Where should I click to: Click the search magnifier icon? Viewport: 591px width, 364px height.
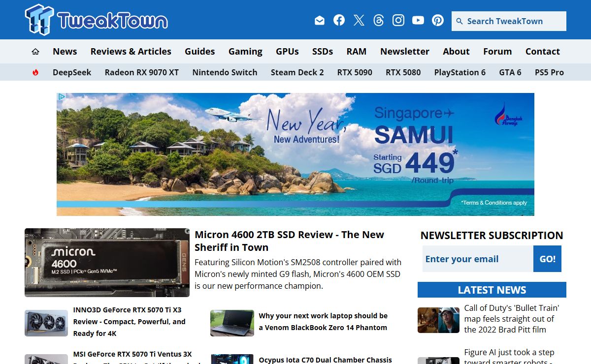[460, 21]
